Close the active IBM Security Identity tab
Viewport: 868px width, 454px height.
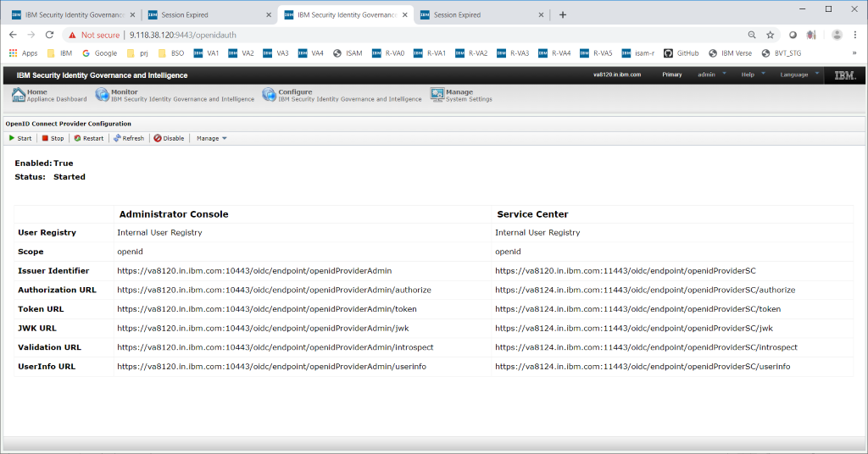pyautogui.click(x=404, y=15)
